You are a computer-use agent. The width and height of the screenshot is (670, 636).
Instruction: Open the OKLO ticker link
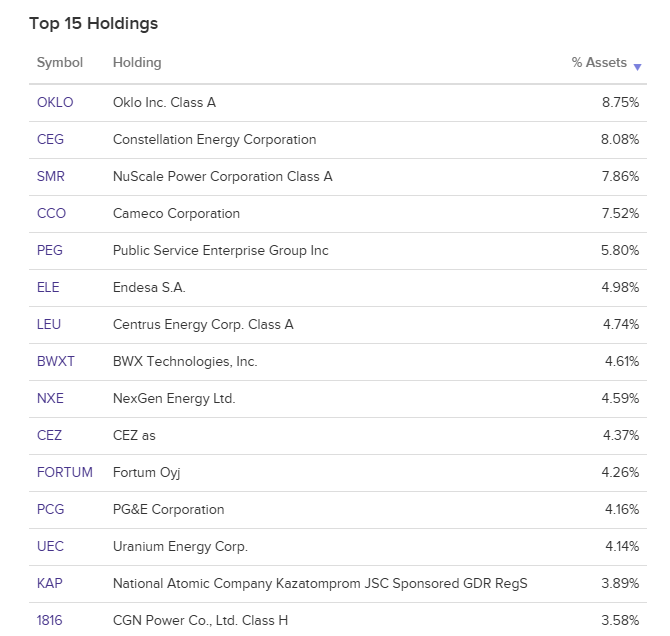55,102
